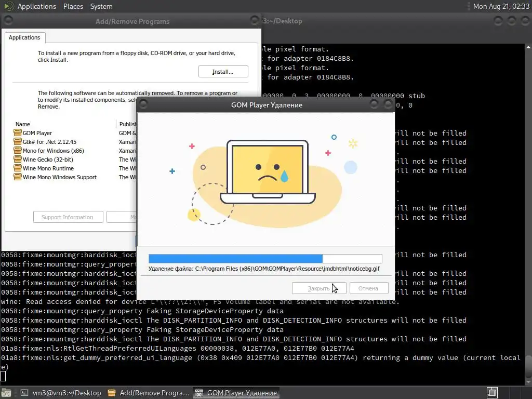Click the uninstall progress bar
This screenshot has width=532, height=399.
click(265, 259)
